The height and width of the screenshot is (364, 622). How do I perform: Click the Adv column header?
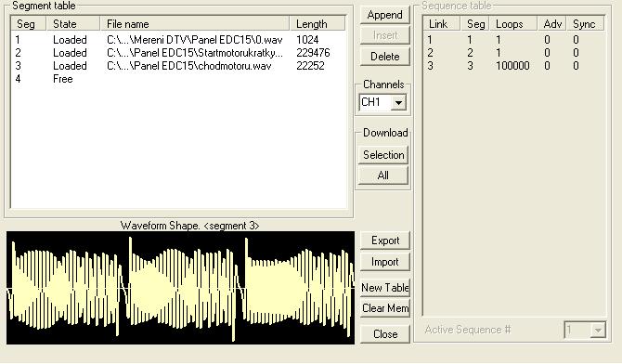pyautogui.click(x=552, y=24)
